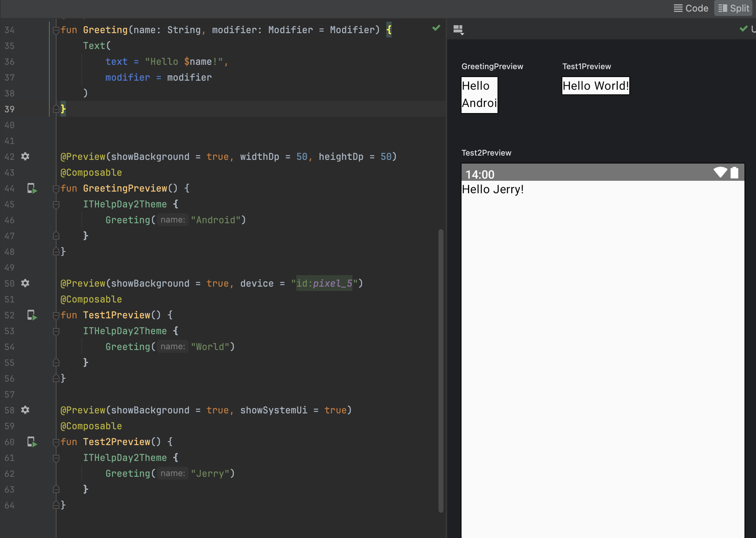Collapse the Greeting function fold marker
The height and width of the screenshot is (538, 756).
tap(56, 30)
